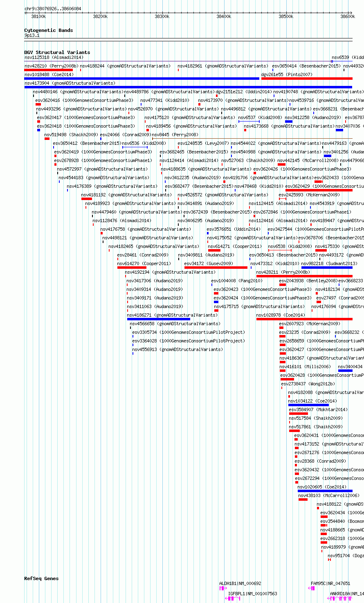The image size is (364, 603).
Task: Select the red bar under nsv428210 (Perry2008b)
Action: tap(49, 70)
